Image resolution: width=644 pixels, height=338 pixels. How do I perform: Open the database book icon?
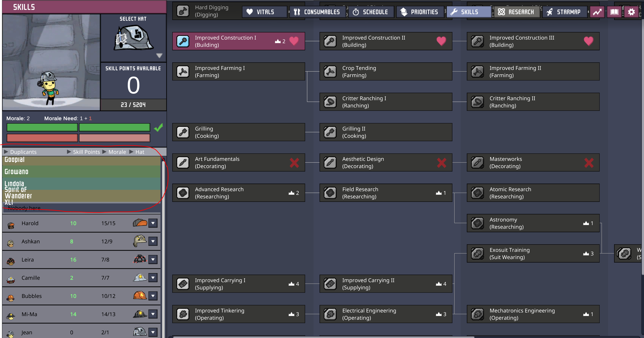click(614, 12)
